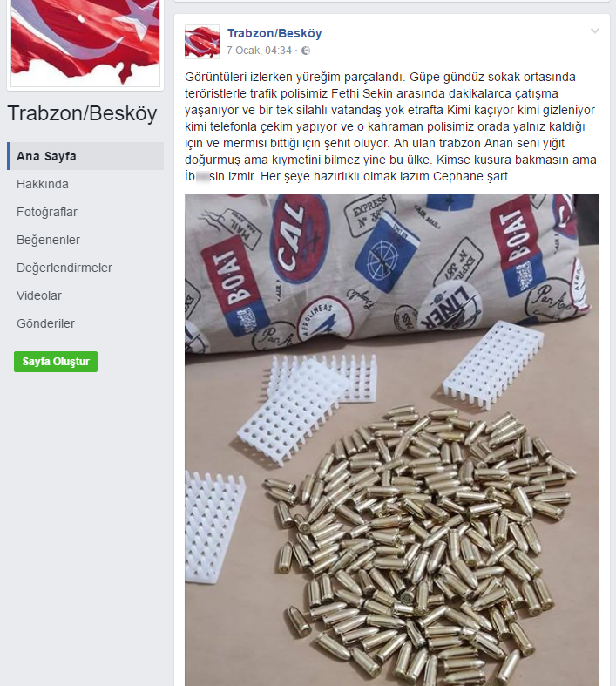Open the post options chevron dropdown
Screen dimensions: 616x686
point(594,31)
